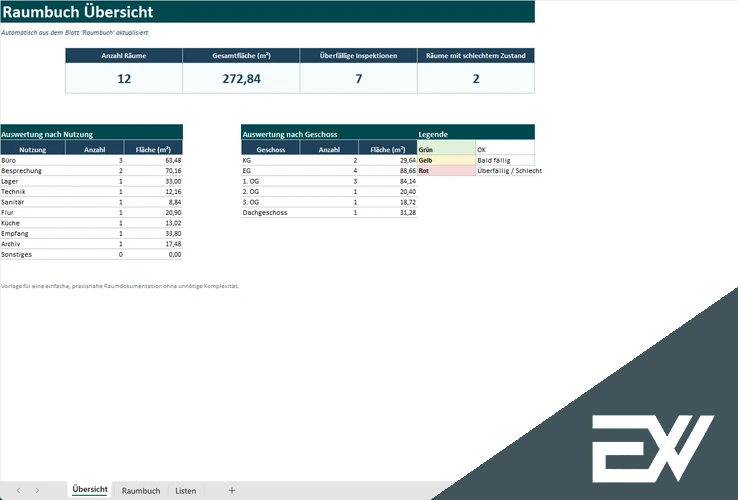Click the yellow Gelb legend cell
Screen dimensions: 738x500
coord(446,160)
